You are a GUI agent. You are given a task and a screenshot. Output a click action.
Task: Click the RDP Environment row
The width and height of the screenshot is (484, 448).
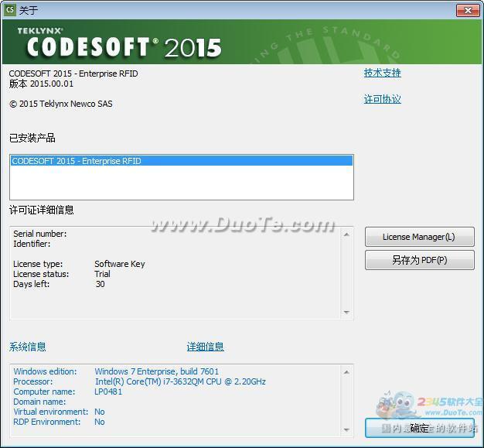59,422
